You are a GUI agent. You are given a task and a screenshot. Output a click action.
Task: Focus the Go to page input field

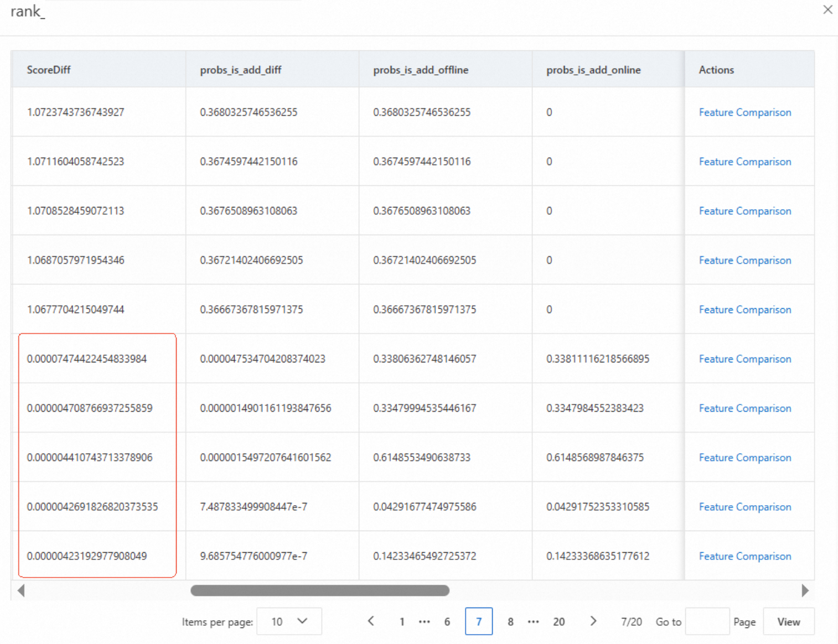click(x=707, y=621)
